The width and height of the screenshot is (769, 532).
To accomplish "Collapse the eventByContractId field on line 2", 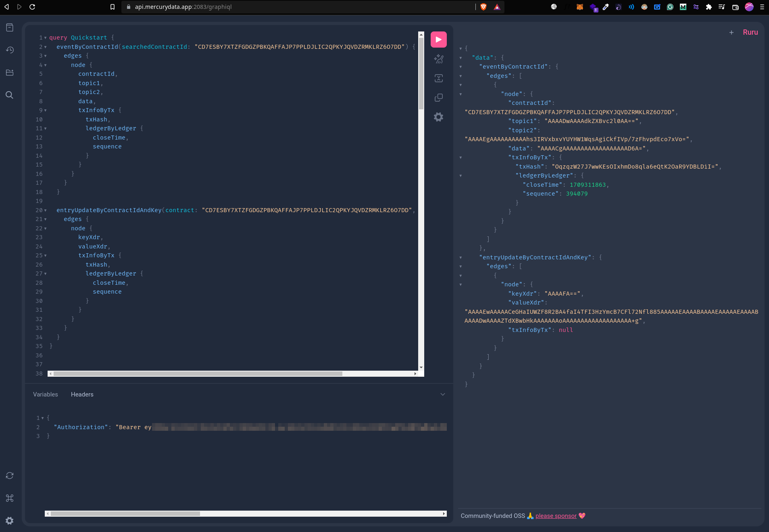I will pos(45,47).
